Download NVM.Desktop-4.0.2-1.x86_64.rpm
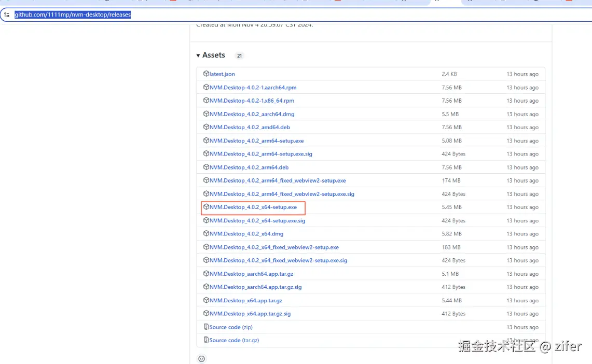This screenshot has height=364, width=592. (x=252, y=101)
